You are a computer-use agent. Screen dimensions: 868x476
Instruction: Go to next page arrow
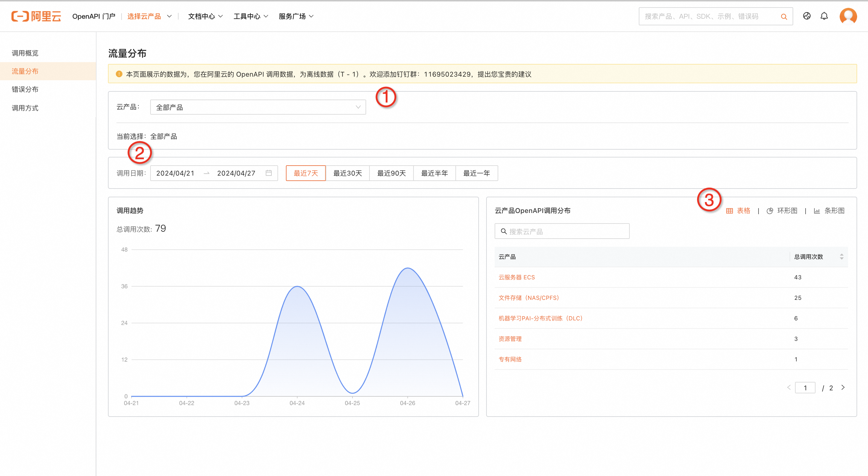click(843, 387)
